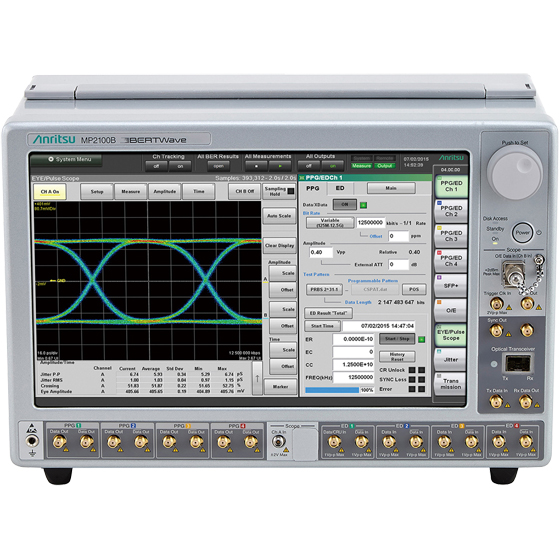The image size is (560, 560).
Task: Select the Time Scale button
Action: (x=282, y=350)
